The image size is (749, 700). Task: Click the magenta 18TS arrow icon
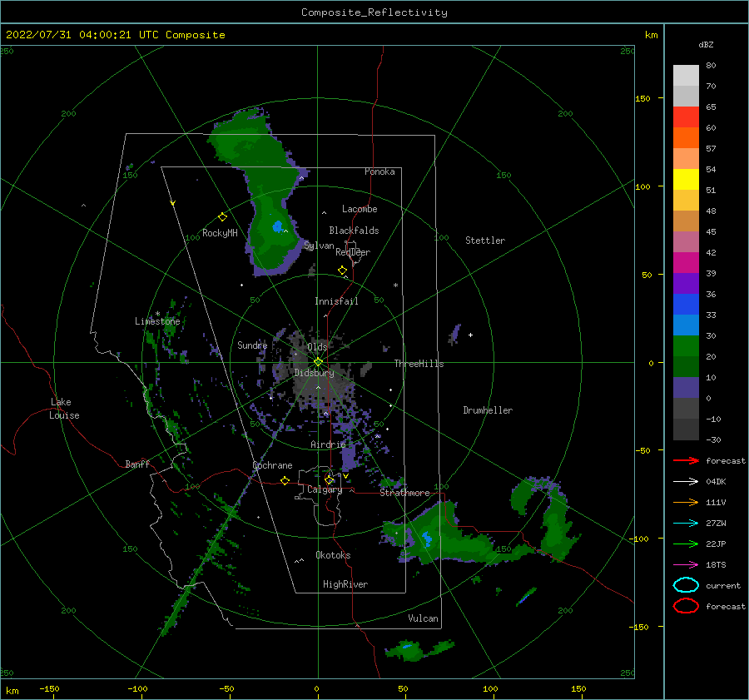tap(686, 565)
